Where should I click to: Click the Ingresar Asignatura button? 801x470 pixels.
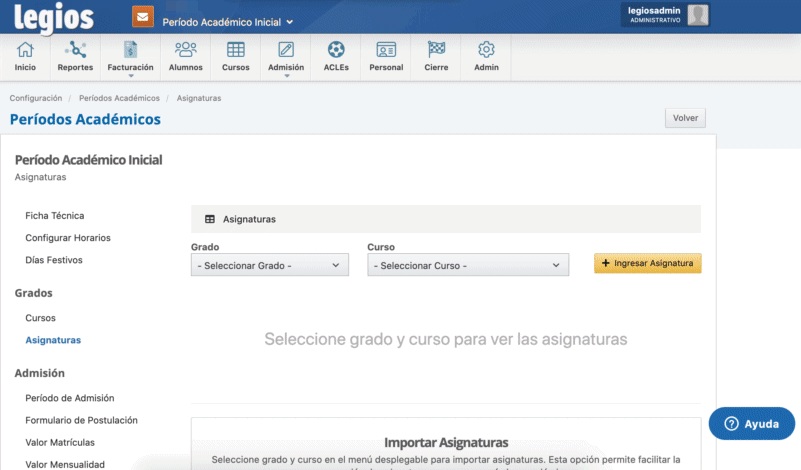(648, 263)
